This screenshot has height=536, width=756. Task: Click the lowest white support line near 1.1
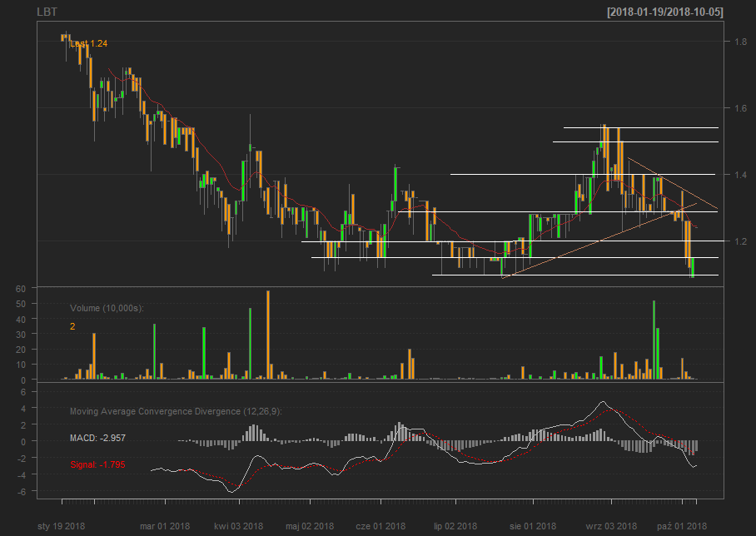pos(575,275)
